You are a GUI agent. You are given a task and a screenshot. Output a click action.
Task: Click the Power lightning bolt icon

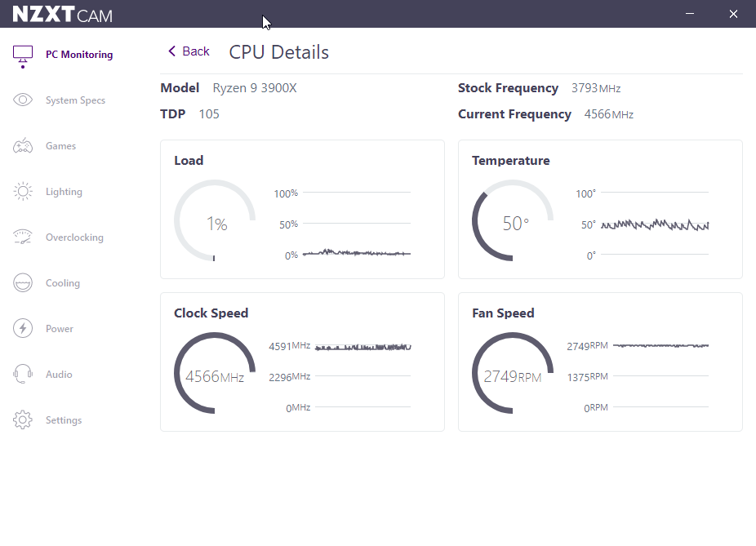point(23,329)
